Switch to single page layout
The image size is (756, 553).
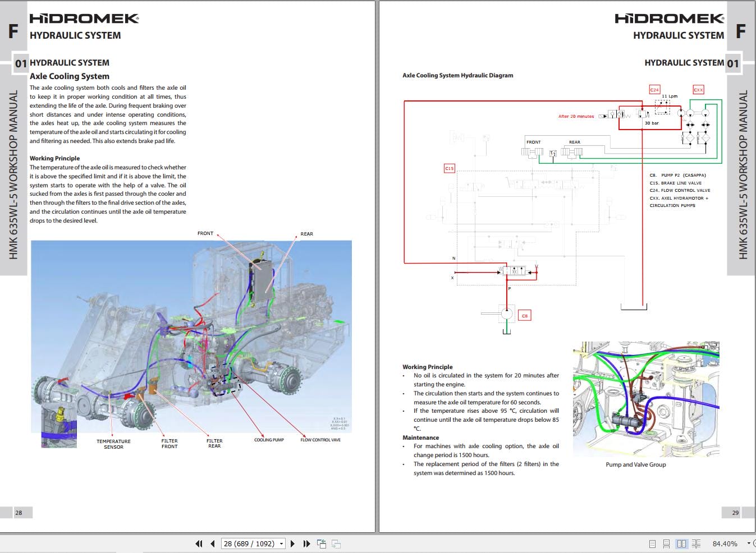click(652, 543)
